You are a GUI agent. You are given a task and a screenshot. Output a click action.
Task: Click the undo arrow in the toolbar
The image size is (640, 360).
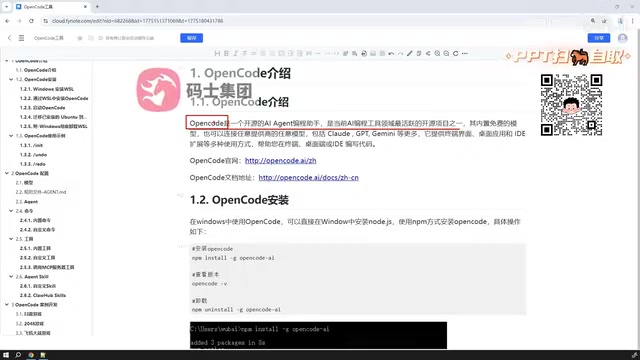pyautogui.click(x=391, y=53)
